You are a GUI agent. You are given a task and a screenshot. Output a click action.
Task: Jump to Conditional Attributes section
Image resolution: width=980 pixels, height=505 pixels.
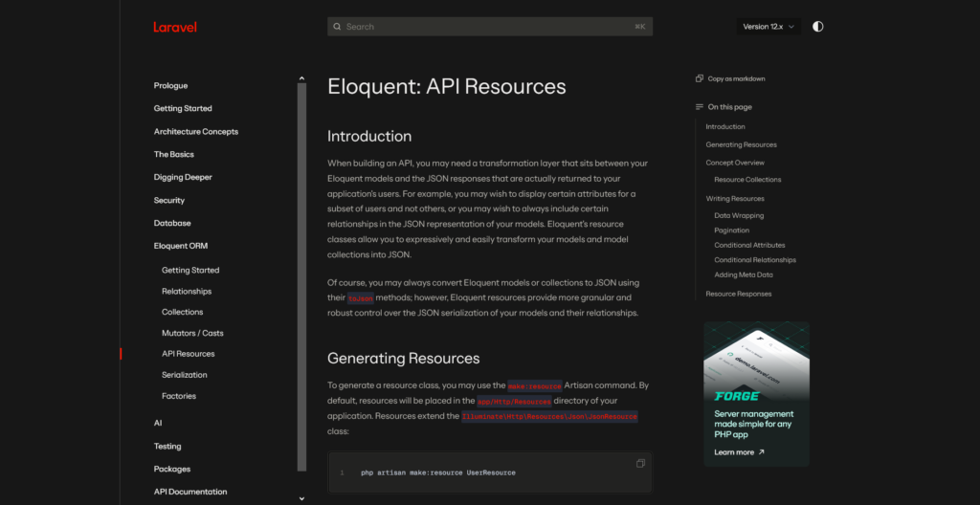point(749,245)
